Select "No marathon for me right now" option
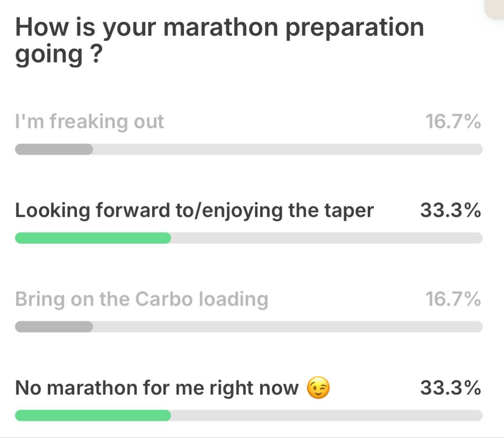Viewport: 504px width, 438px height. point(157,389)
